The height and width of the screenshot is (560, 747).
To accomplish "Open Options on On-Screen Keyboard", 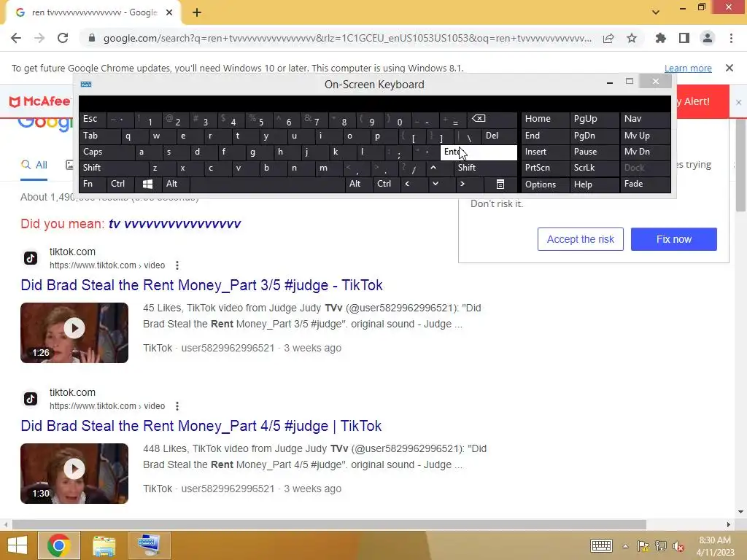I will pos(545,184).
